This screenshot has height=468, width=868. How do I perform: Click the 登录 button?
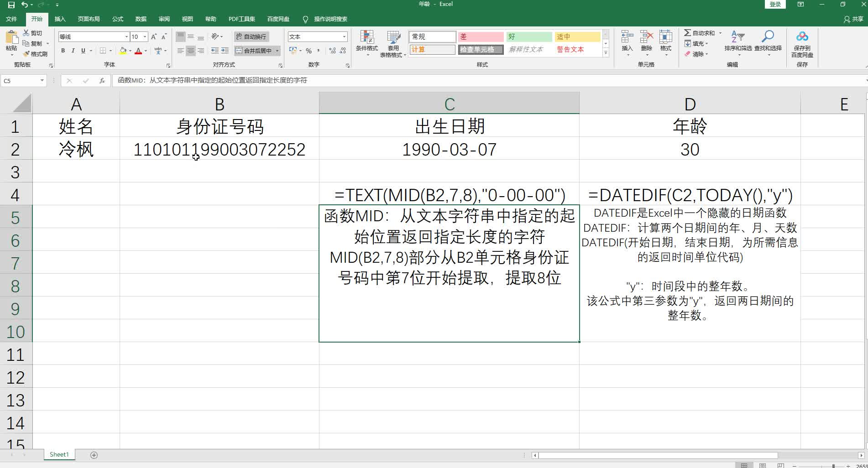pyautogui.click(x=774, y=4)
